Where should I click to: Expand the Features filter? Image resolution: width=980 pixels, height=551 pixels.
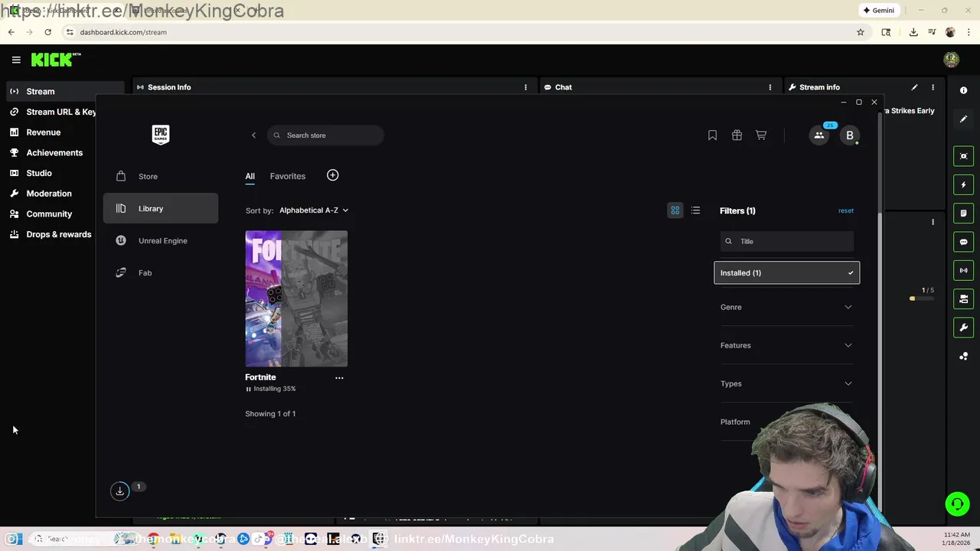[786, 345]
